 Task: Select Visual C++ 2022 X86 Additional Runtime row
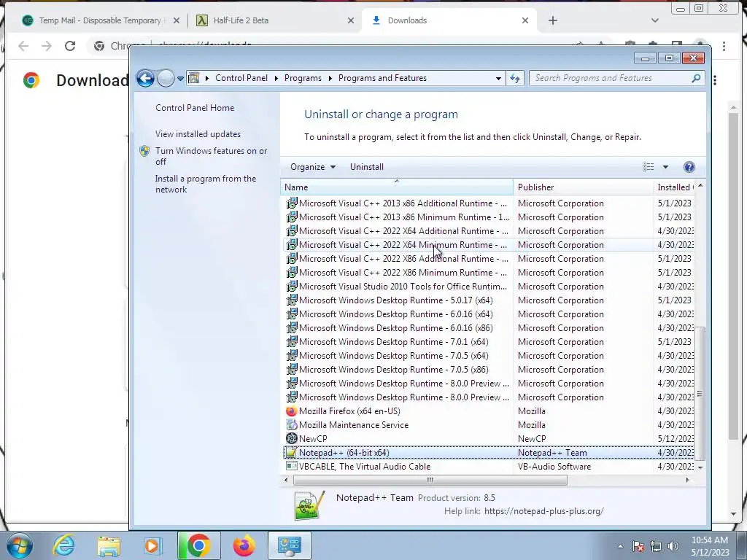pos(489,259)
